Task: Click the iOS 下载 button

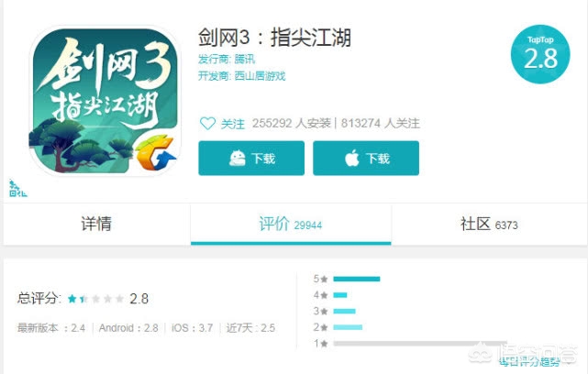Action: [366, 159]
